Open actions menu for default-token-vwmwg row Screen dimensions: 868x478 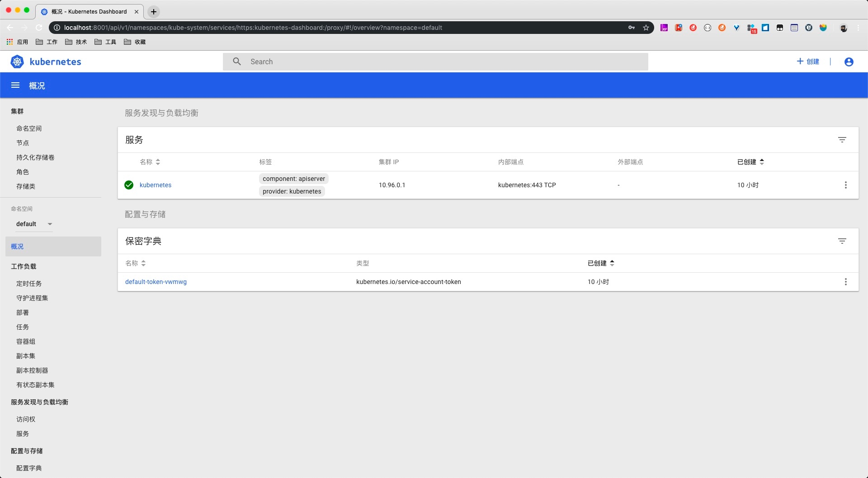coord(845,282)
